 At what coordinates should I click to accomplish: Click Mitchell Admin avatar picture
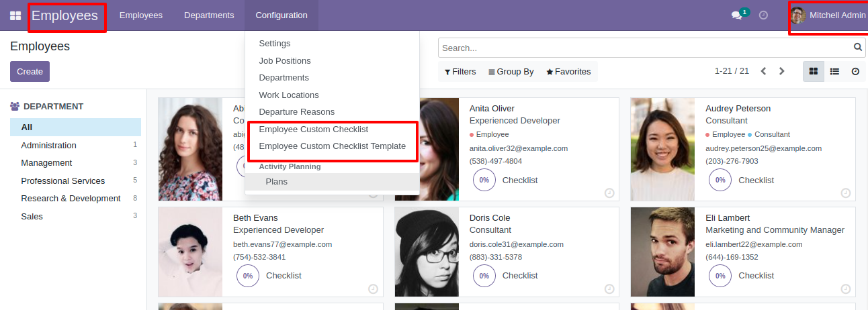click(x=797, y=15)
